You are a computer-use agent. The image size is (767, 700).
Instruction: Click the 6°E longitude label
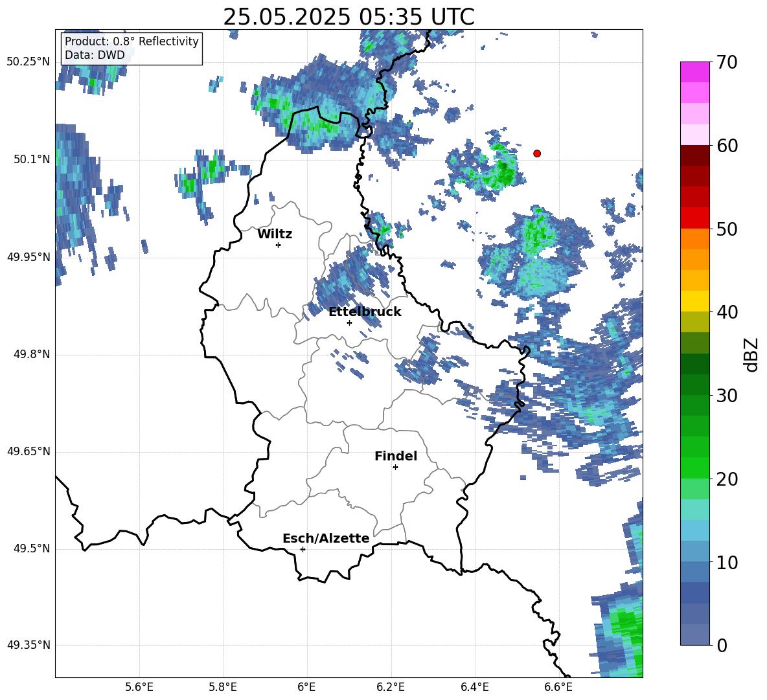[x=306, y=687]
